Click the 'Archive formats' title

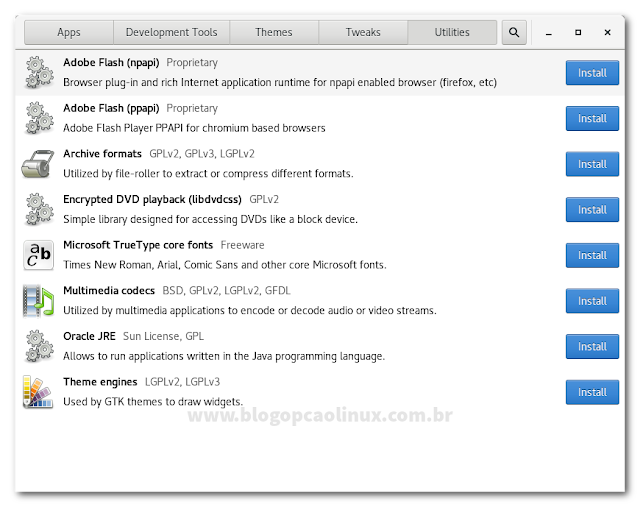[x=102, y=153]
